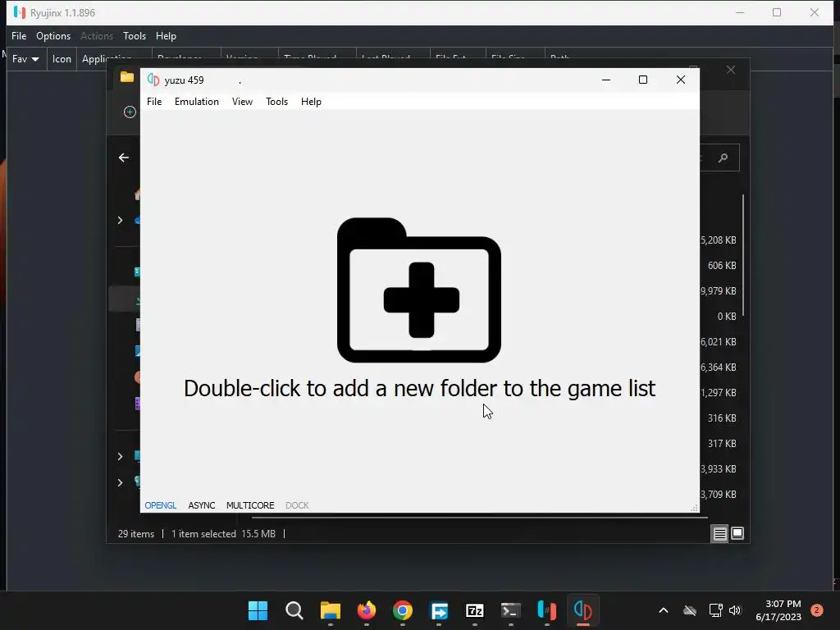
Task: Minimize the yuzu window
Action: click(606, 80)
